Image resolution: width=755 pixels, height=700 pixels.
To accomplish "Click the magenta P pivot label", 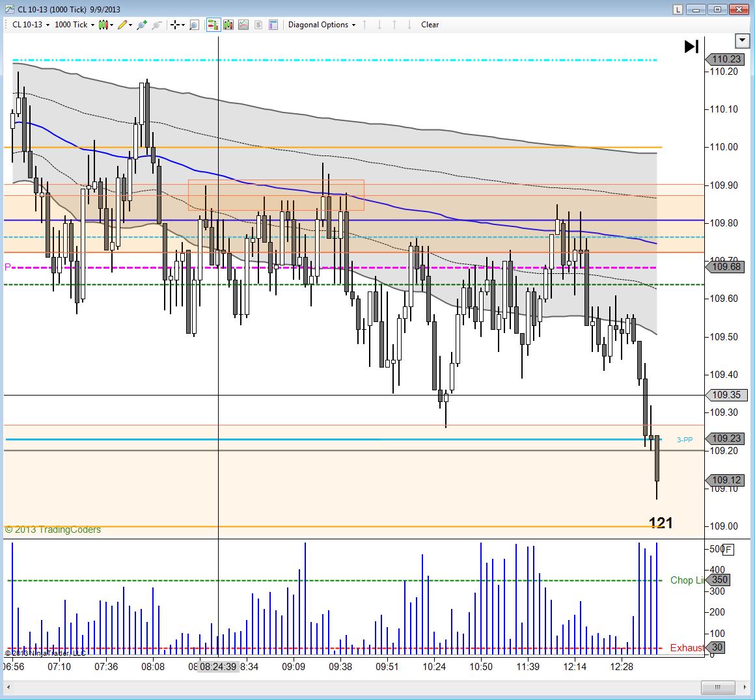I will (x=7, y=267).
